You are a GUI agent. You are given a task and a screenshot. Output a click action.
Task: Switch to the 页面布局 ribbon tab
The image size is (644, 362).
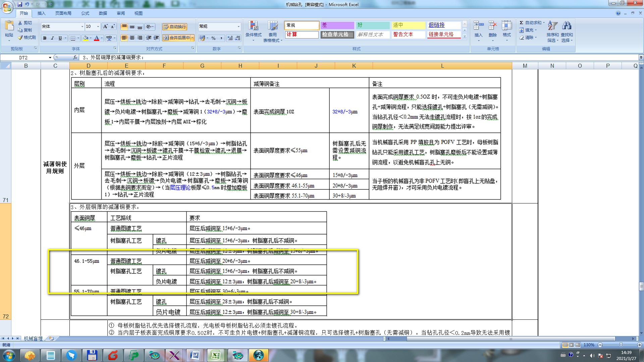click(63, 13)
